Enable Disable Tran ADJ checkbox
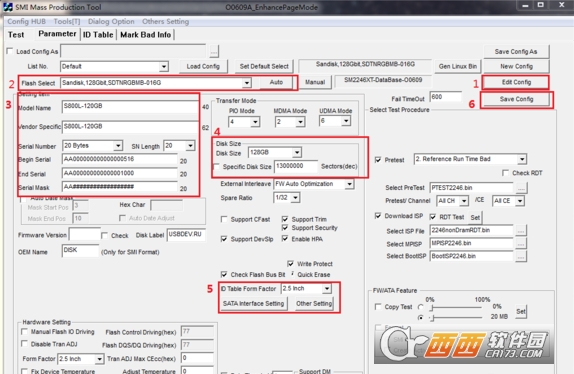574x374 pixels. click(25, 344)
